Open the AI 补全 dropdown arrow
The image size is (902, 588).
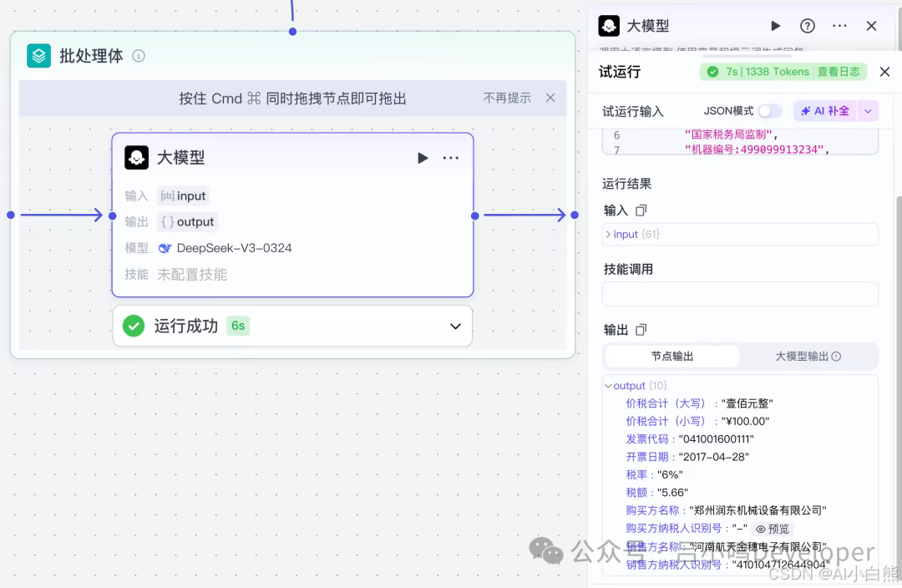(868, 110)
